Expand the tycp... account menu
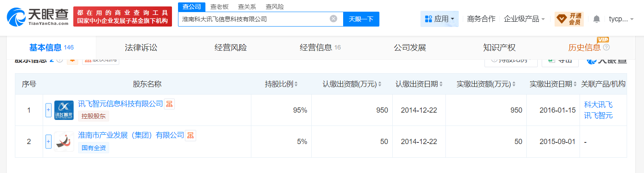Viewport: 644px width, 173px height. click(621, 19)
